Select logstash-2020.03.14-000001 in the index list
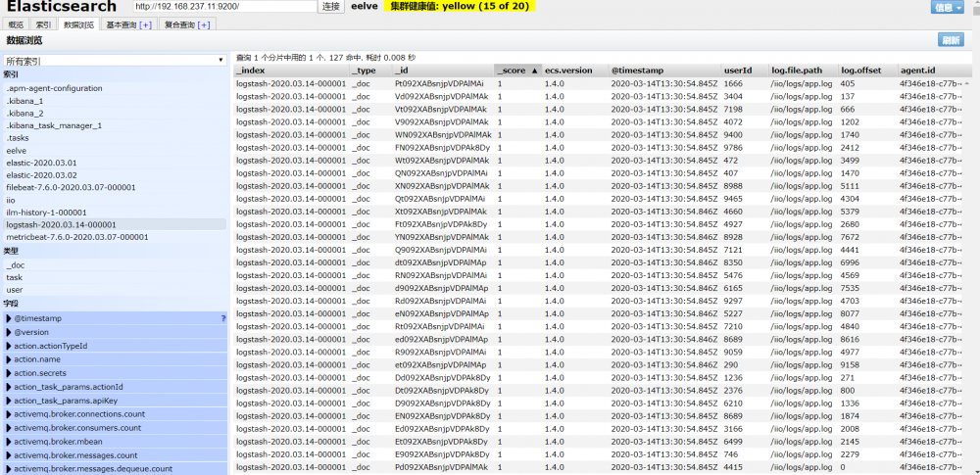 point(115,224)
